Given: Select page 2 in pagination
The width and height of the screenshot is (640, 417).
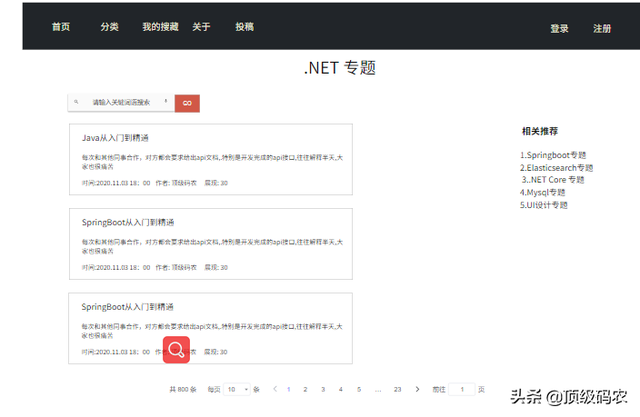Looking at the screenshot, I should pos(305,389).
